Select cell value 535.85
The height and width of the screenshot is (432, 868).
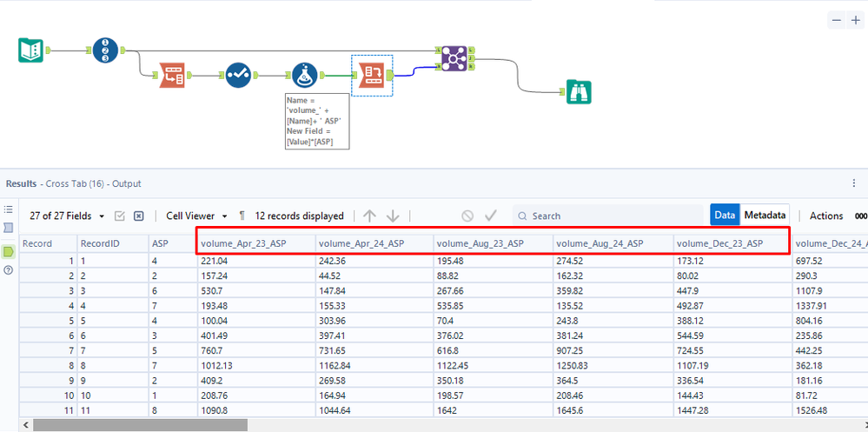pos(494,304)
